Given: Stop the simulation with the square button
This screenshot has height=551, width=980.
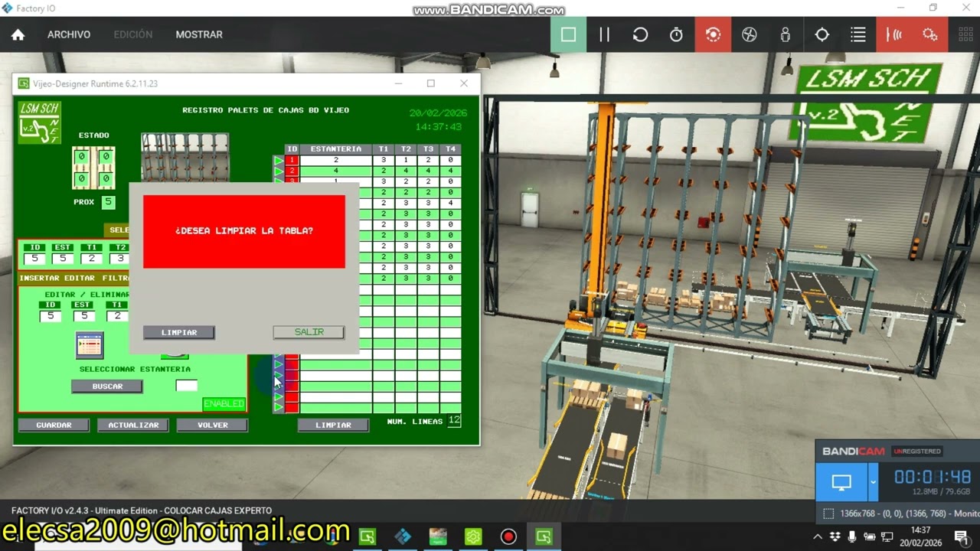Looking at the screenshot, I should tap(568, 34).
